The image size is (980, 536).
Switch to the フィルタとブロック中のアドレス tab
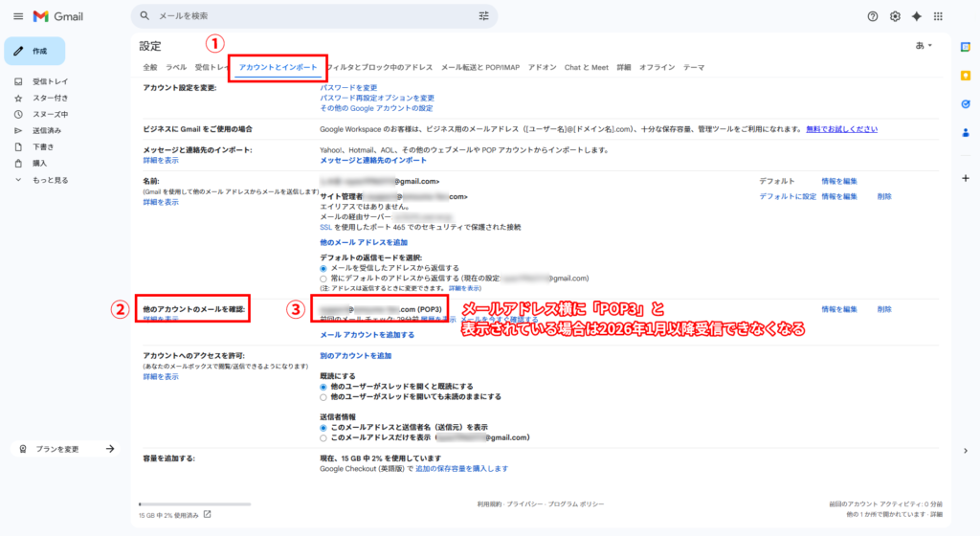point(379,68)
